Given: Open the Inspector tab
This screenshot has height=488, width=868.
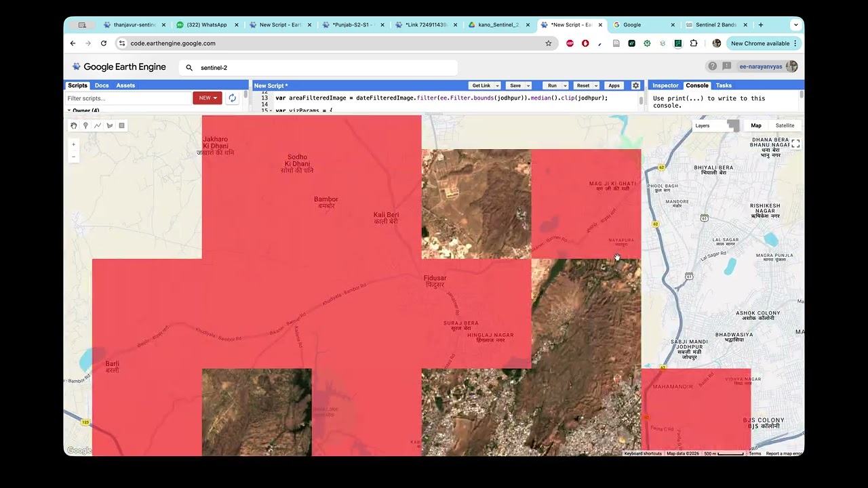Looking at the screenshot, I should point(665,85).
